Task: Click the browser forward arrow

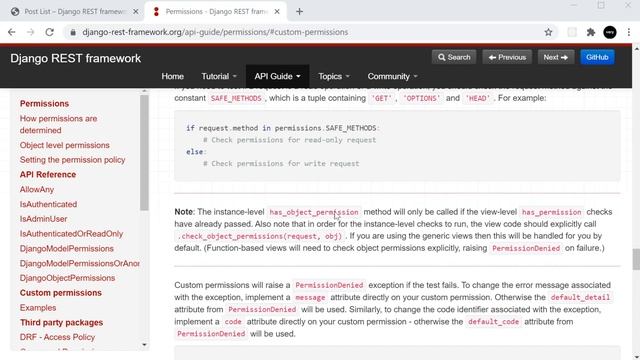Action: coord(31,32)
